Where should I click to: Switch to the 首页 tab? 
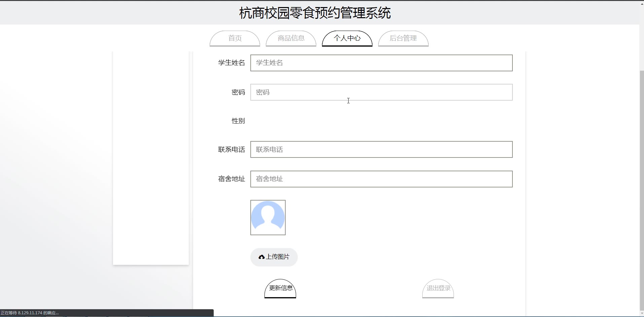235,38
